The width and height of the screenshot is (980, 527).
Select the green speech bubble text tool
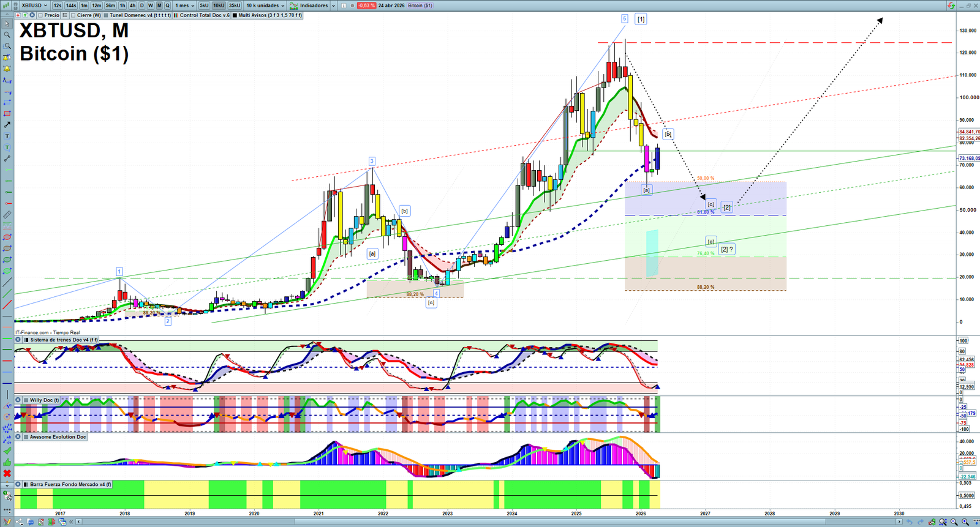tap(7, 147)
